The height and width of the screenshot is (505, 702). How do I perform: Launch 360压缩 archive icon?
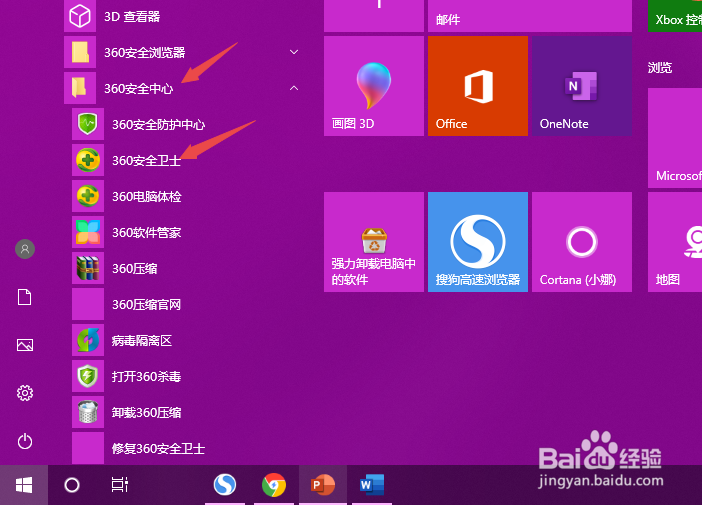coord(88,268)
